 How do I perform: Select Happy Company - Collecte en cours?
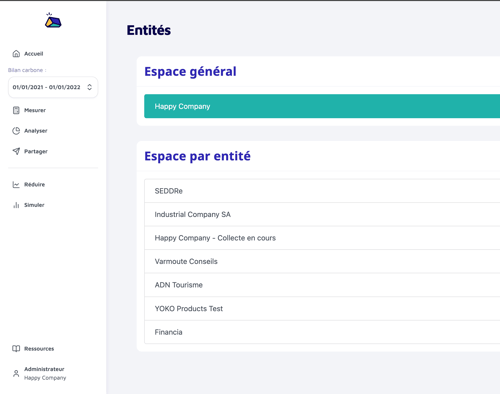(322, 238)
